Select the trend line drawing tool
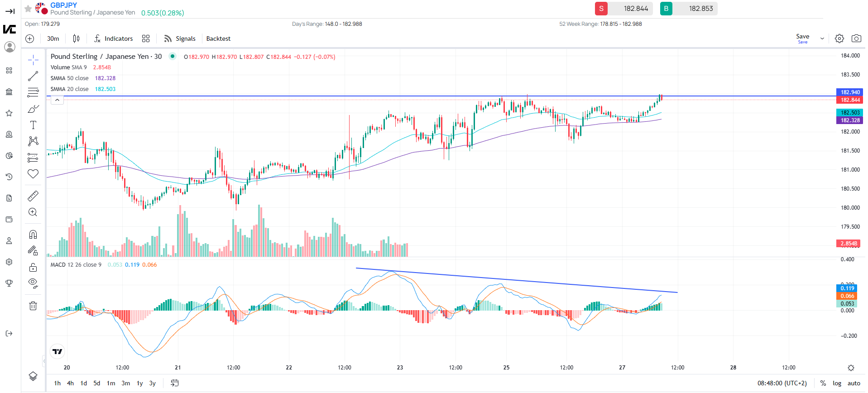The height and width of the screenshot is (393, 868). [x=33, y=76]
